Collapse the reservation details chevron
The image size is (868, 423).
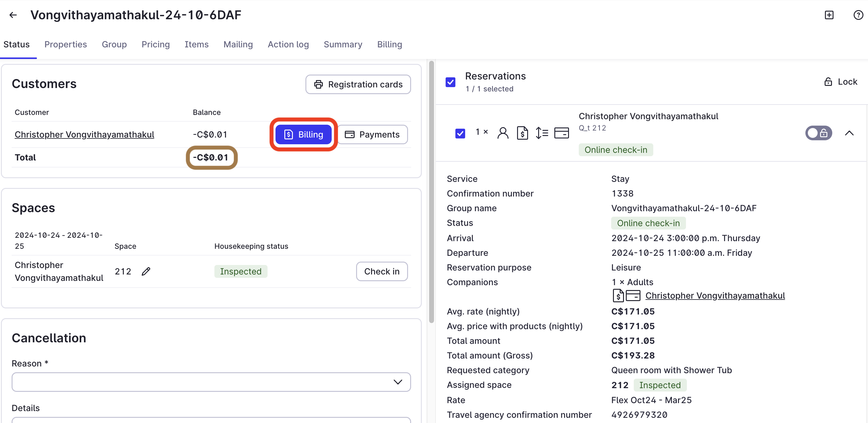[849, 133]
